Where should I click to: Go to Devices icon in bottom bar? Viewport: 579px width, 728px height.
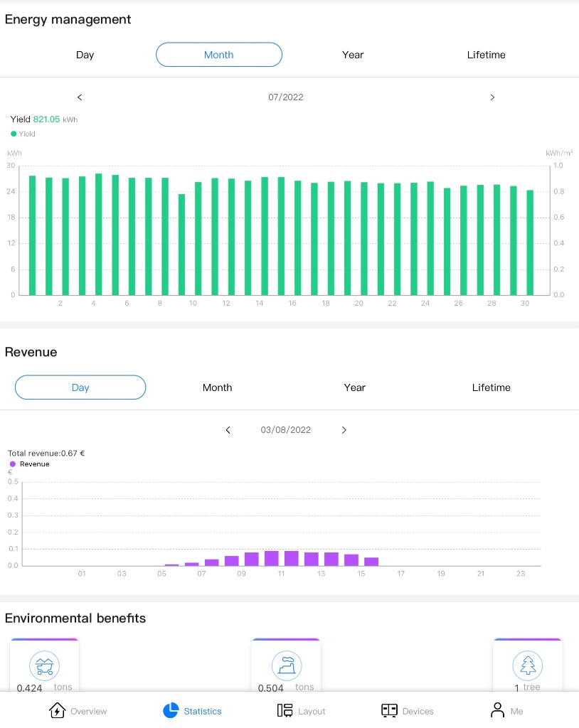pos(389,710)
